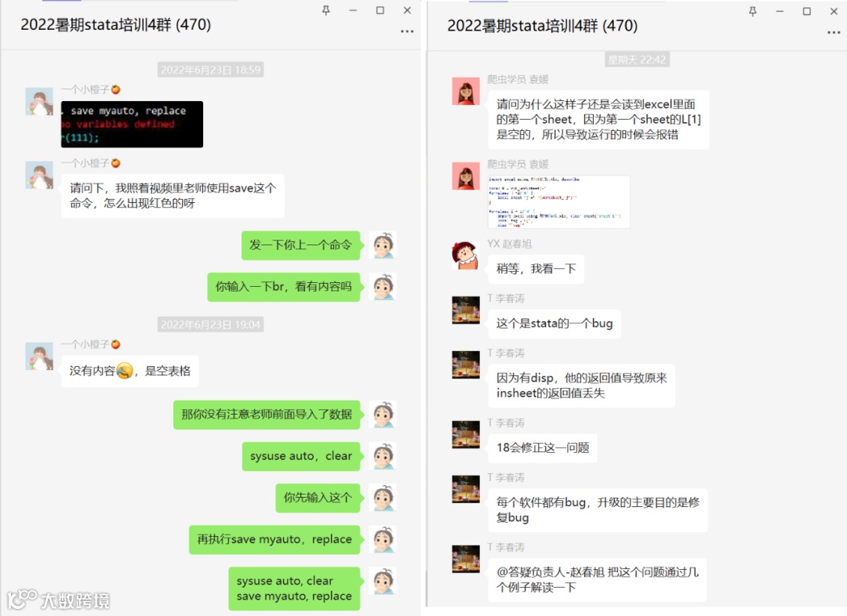847x616 pixels.
Task: Pin the left chat window on top
Action: [325, 10]
